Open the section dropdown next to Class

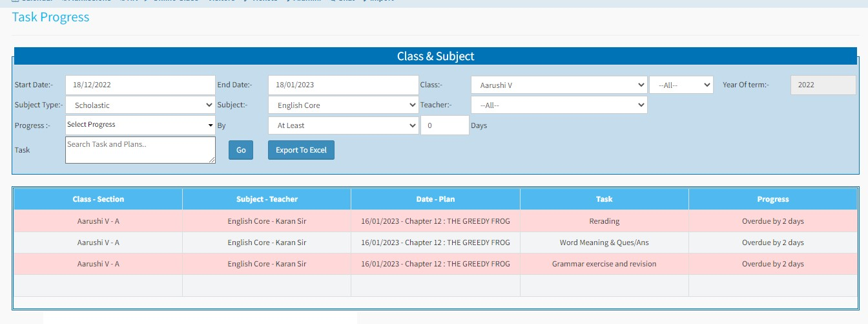(x=681, y=85)
